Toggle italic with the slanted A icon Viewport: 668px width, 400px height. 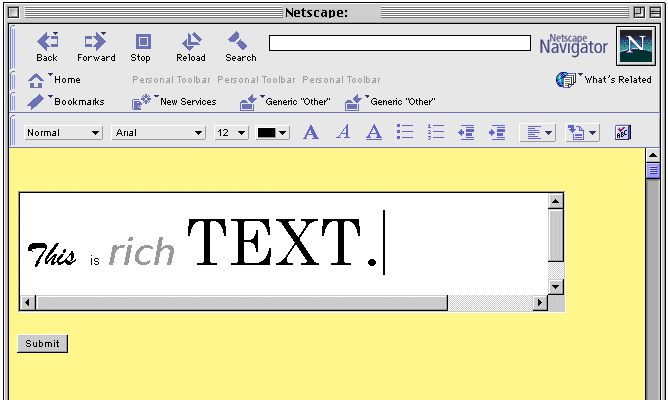pos(343,132)
